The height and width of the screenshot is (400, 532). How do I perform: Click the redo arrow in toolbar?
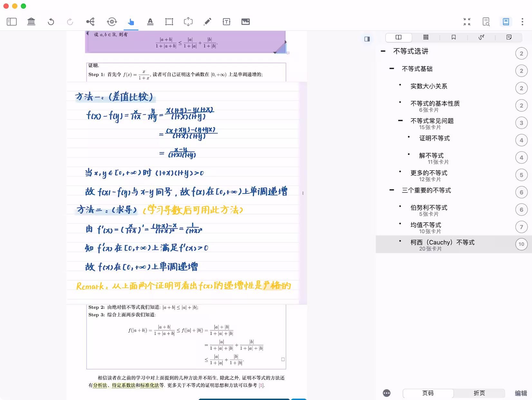pyautogui.click(x=70, y=22)
